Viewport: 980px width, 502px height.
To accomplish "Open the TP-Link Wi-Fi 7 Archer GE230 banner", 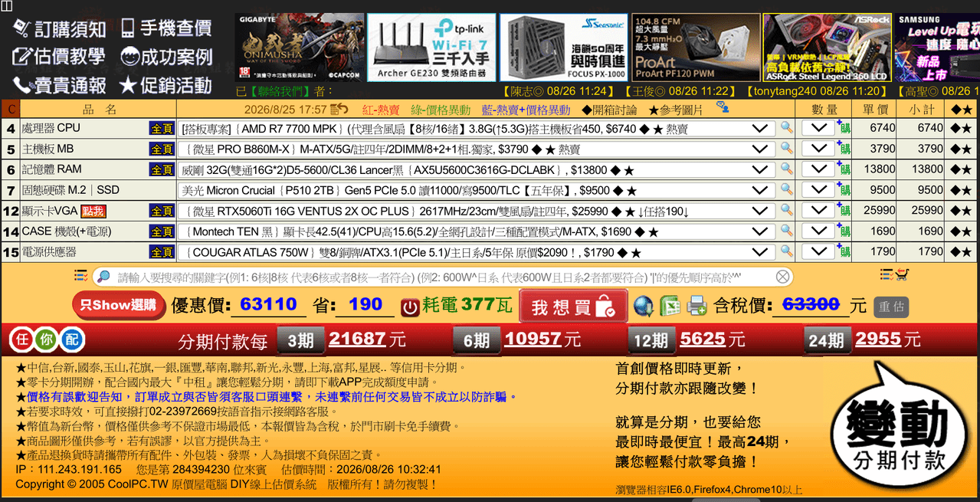I will click(431, 48).
